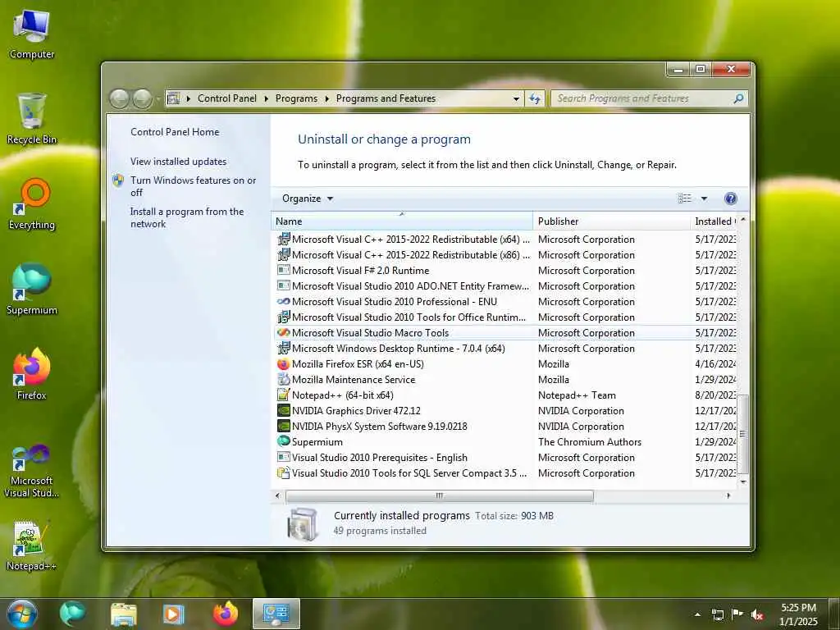Click The Chromium Authors publisher cell
Viewport: 840px width, 630px height.
click(589, 442)
